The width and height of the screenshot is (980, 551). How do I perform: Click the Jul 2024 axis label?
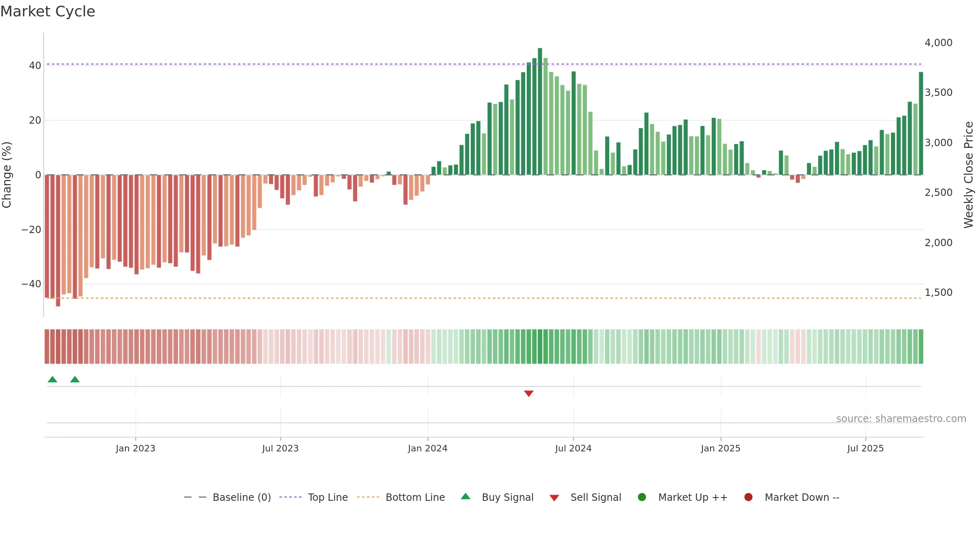pos(573,448)
